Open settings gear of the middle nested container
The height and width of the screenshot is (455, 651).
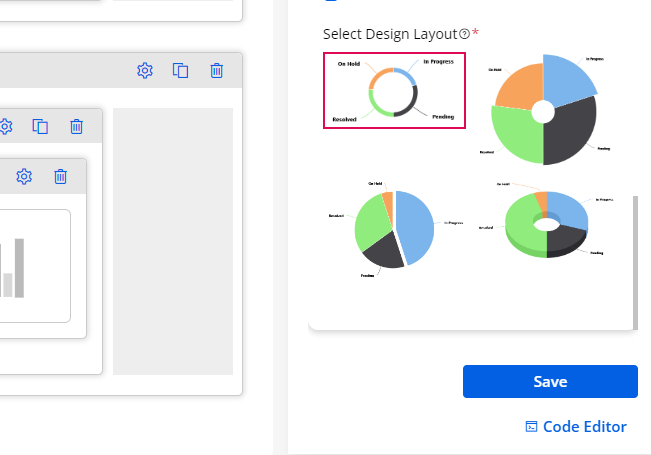[6, 126]
